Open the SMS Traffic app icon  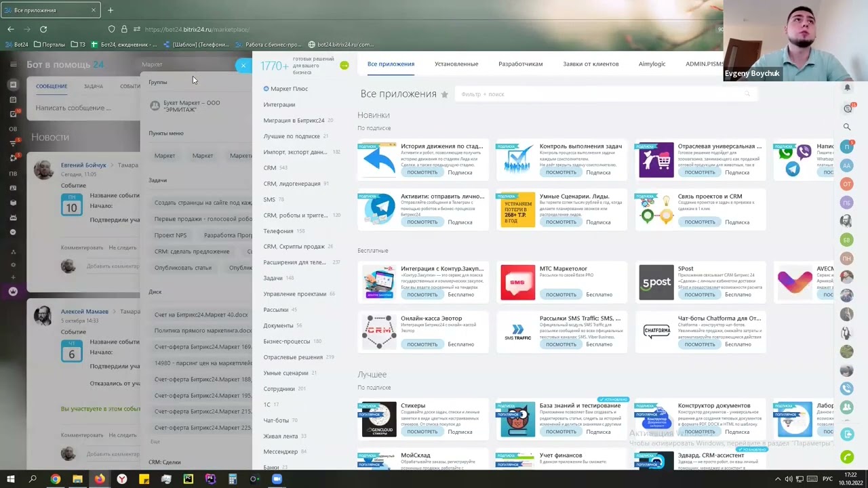517,331
